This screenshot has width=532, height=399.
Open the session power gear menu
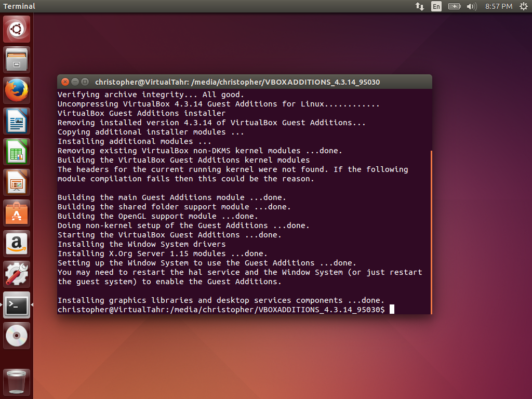coord(524,6)
